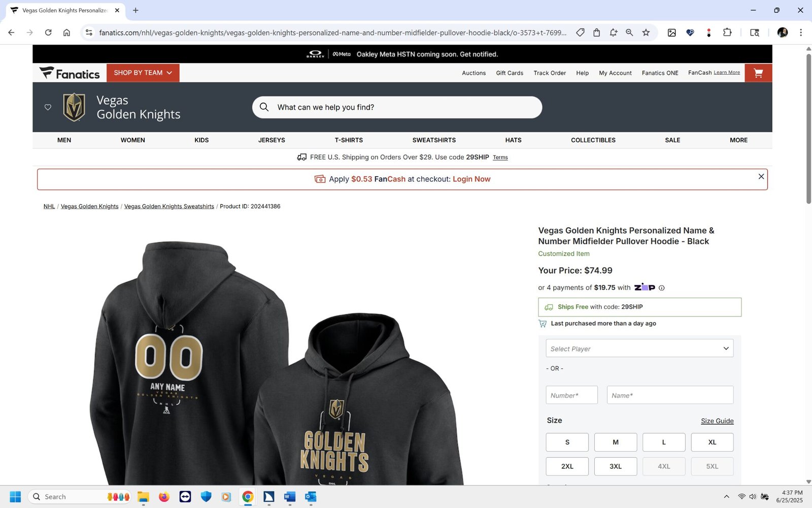The image size is (812, 508).
Task: Open Outlook from taskbar
Action: [x=311, y=497]
